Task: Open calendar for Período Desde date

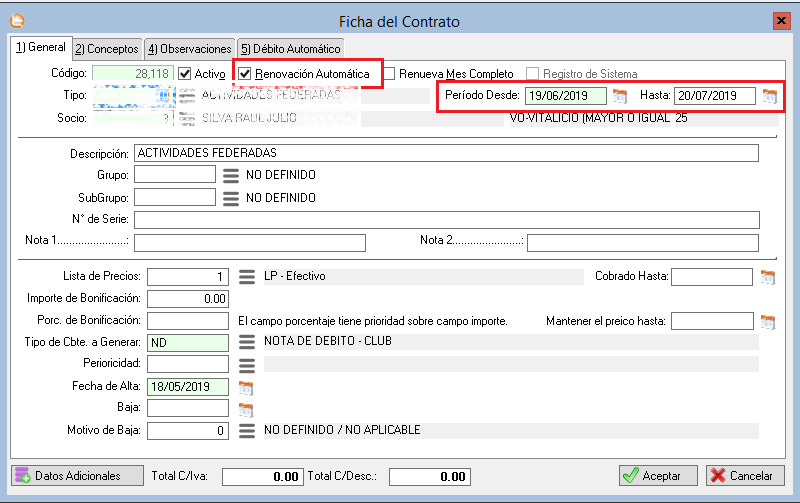Action: [620, 96]
